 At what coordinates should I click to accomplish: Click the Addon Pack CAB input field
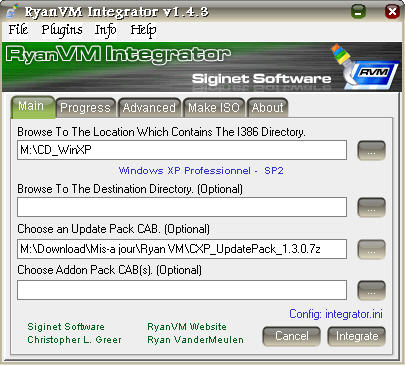(182, 290)
